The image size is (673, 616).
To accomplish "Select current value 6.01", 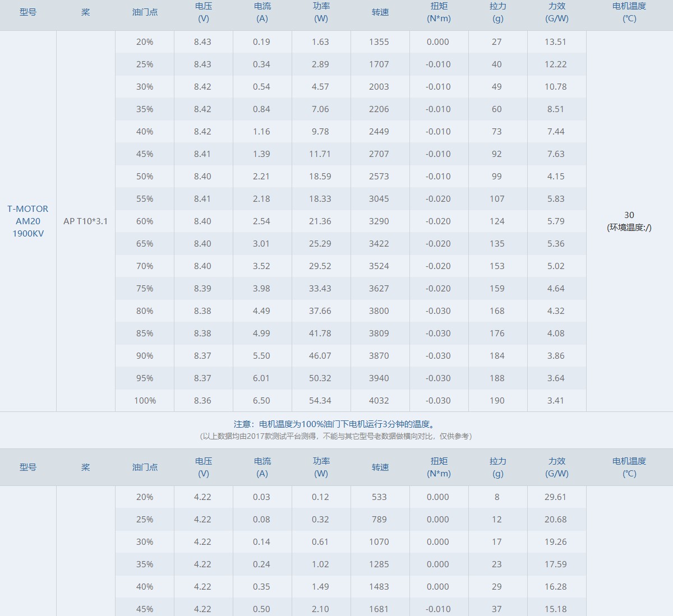I will 261,378.
